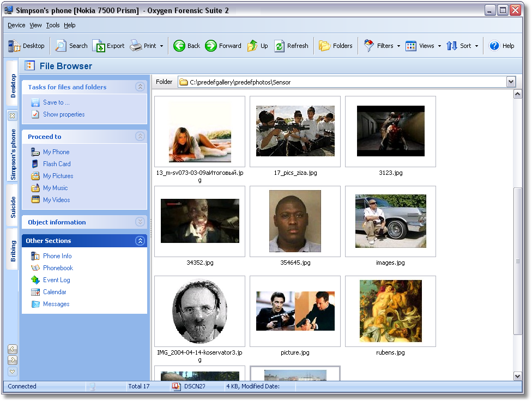Open the Event Log link
This screenshot has width=532, height=402.
[56, 280]
